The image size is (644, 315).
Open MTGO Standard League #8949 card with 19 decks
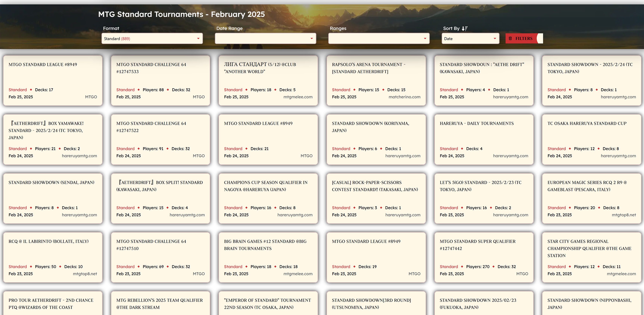click(x=376, y=257)
